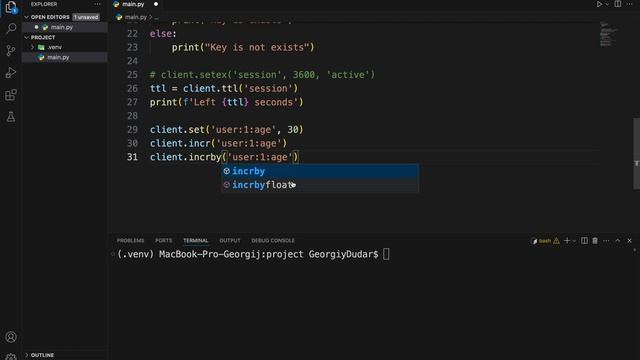Image resolution: width=640 pixels, height=360 pixels.
Task: Choose incrby autocomplete suggestion
Action: [x=320, y=171]
